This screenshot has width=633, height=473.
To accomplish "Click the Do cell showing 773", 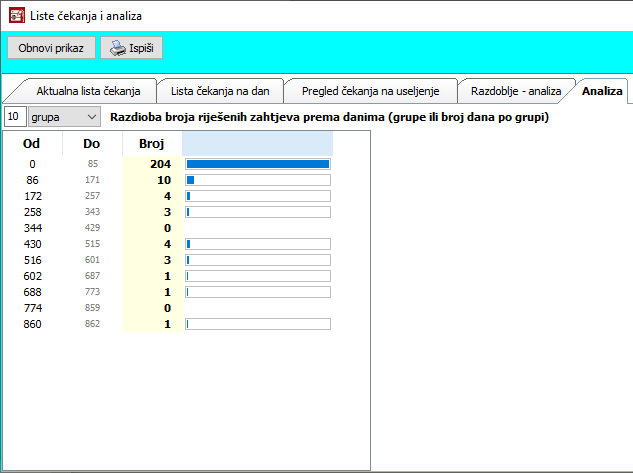I will 92,292.
